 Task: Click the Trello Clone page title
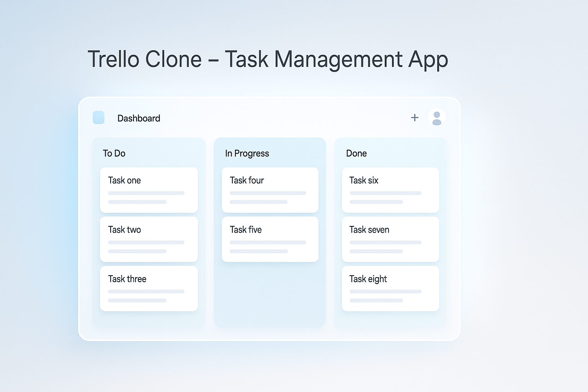point(268,59)
